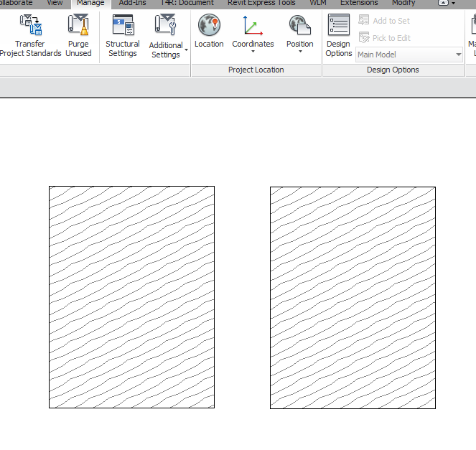Run the Purge Unused tool
The width and height of the screenshot is (476, 450).
coord(78,36)
